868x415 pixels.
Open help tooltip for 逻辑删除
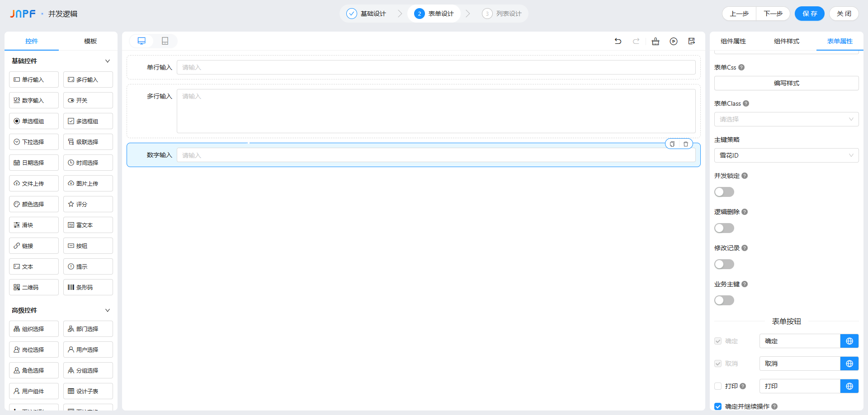[745, 212]
